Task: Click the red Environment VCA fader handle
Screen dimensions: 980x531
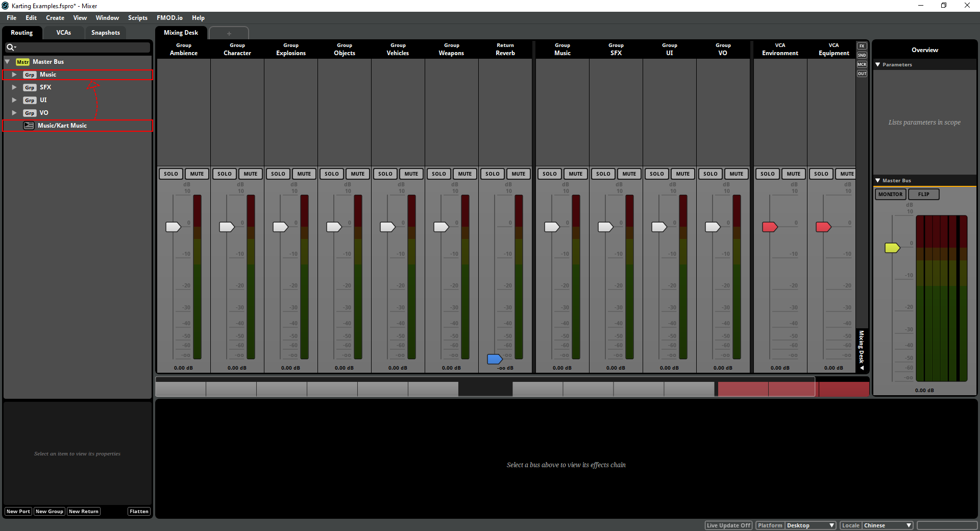Action: (x=770, y=227)
